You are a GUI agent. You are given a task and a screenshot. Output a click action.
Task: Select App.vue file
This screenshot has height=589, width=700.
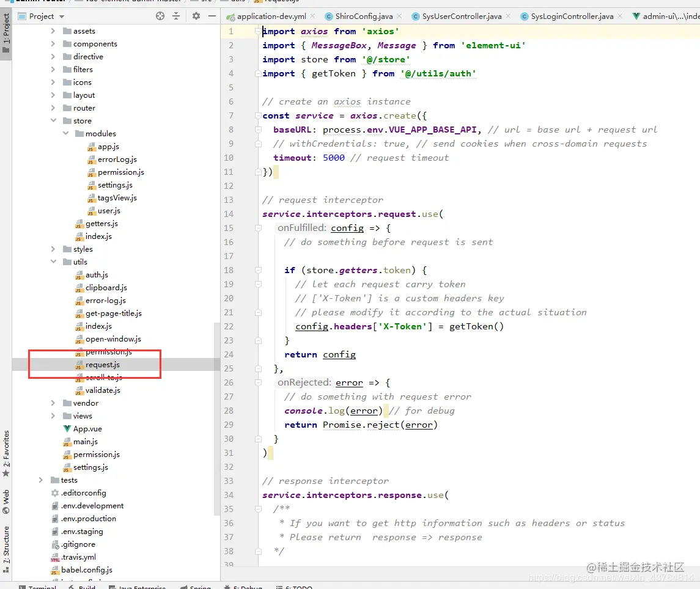(87, 429)
